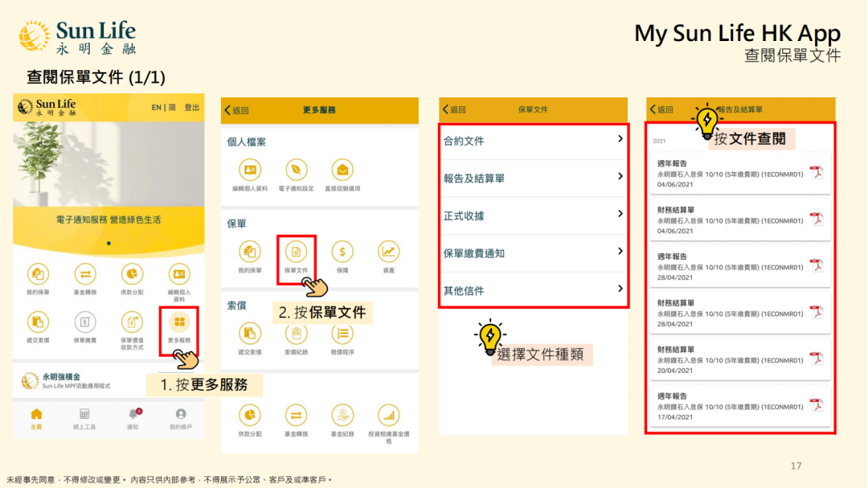Screen dimensions: 868x488
Task: Tap the plant banner image on the home screen
Action: (x=108, y=164)
